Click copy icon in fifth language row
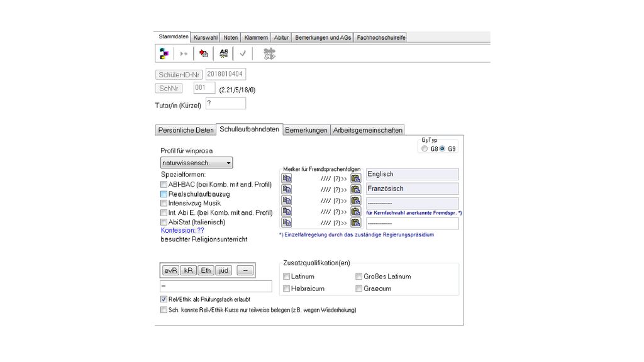644x362 pixels. (x=287, y=222)
